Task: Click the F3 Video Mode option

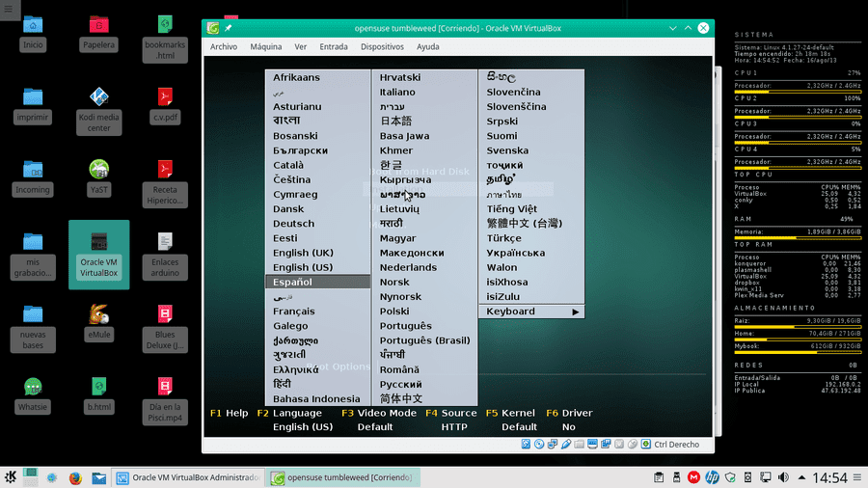Action: [379, 414]
